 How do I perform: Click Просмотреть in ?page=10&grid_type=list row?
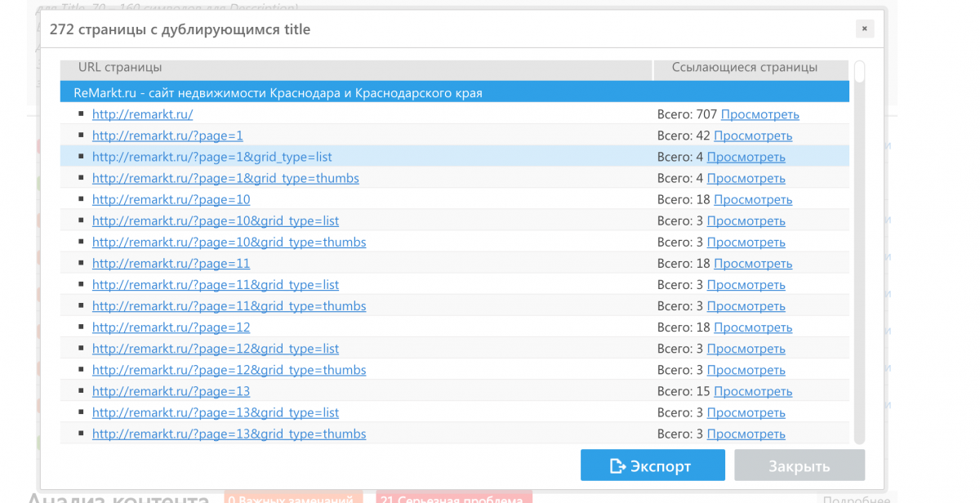746,220
